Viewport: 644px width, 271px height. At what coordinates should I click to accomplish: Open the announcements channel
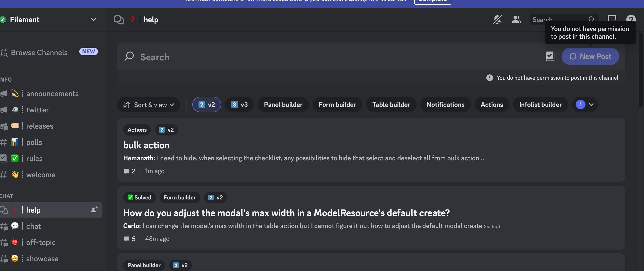coord(52,94)
